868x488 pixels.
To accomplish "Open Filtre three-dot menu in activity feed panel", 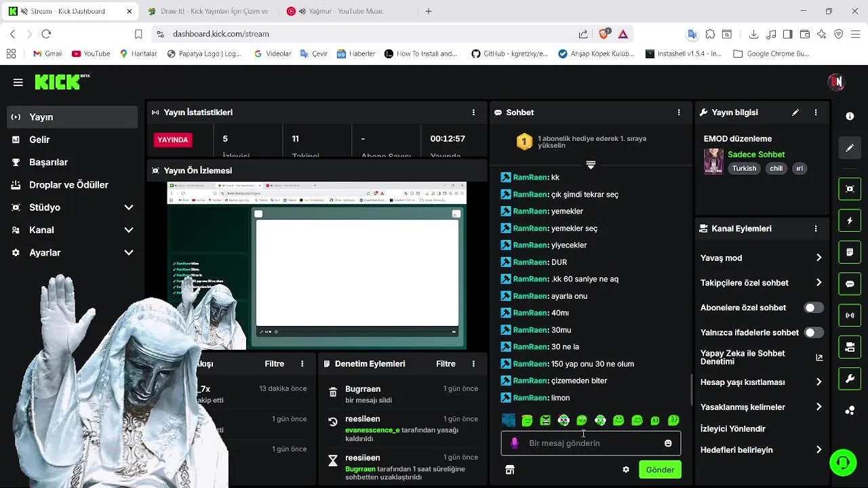I will click(x=302, y=364).
